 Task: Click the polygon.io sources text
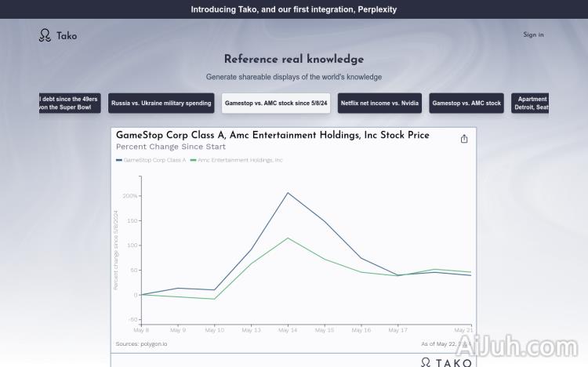click(141, 343)
